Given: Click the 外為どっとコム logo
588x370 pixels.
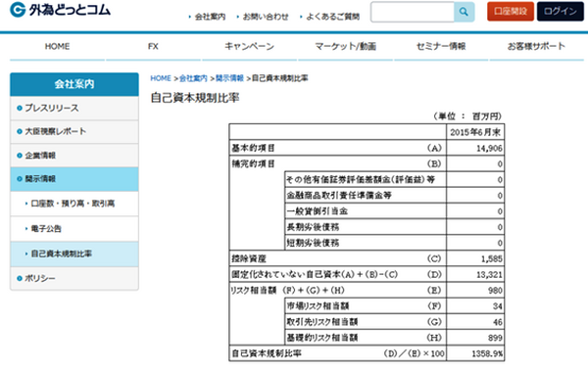Looking at the screenshot, I should pos(60,10).
